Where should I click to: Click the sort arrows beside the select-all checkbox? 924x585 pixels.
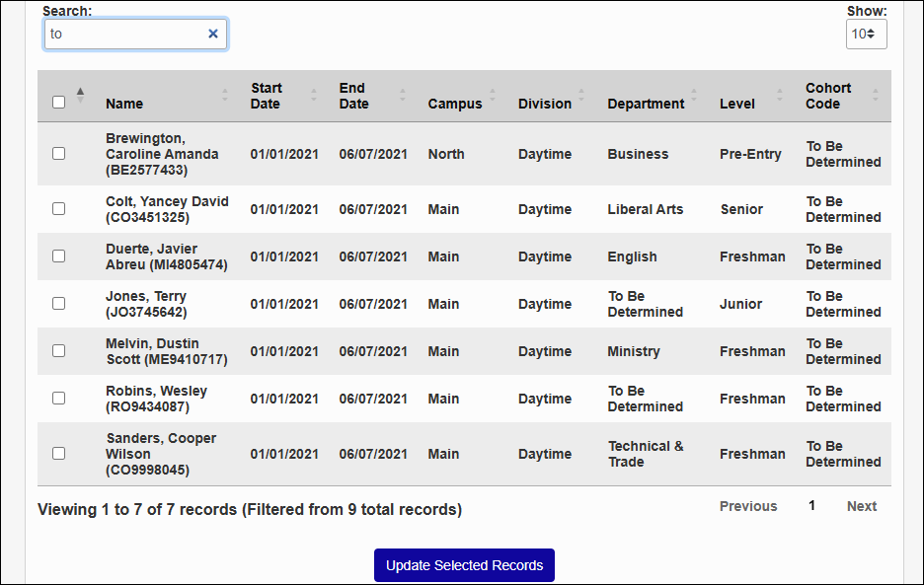click(x=80, y=96)
